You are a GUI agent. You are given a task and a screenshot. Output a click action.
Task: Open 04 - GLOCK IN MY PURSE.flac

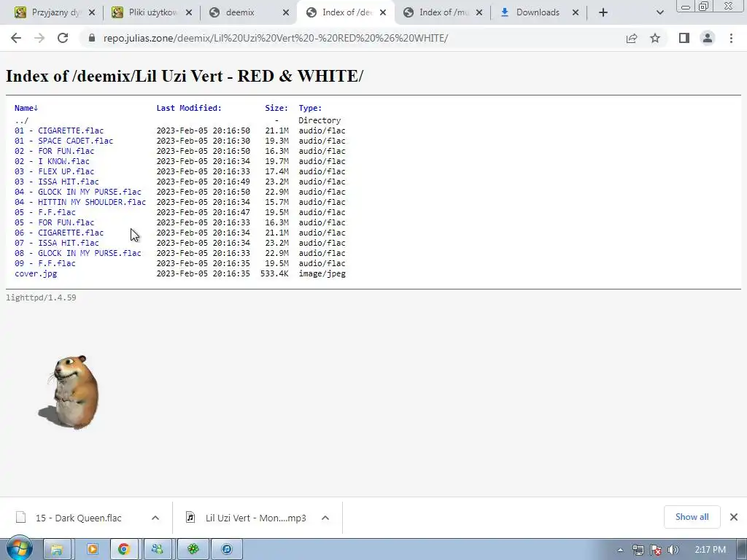77,192
